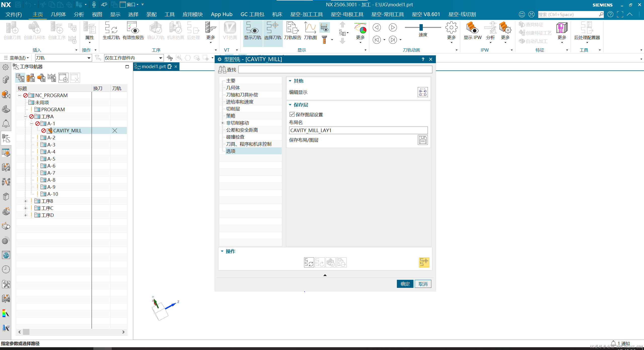The width and height of the screenshot is (644, 350).
Task: Select 切削层 category
Action: (233, 109)
